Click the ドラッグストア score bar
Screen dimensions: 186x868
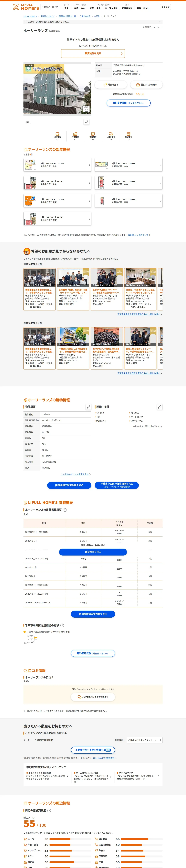pos(71,850)
